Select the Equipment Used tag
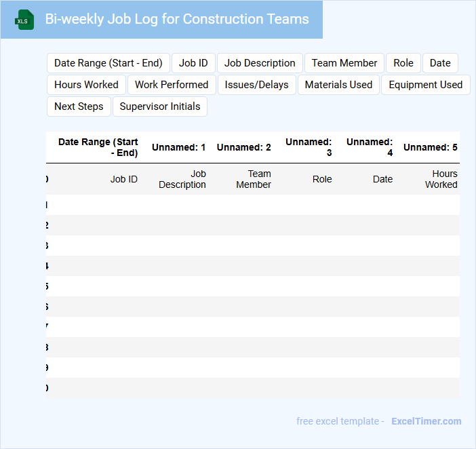Screen dimensions: 476x449 [x=425, y=85]
